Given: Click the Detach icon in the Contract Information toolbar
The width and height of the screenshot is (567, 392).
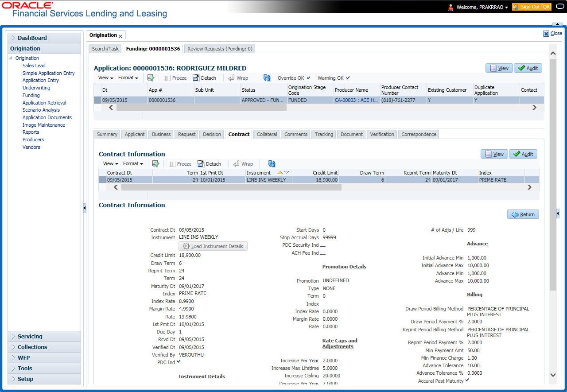Looking at the screenshot, I should pyautogui.click(x=201, y=164).
